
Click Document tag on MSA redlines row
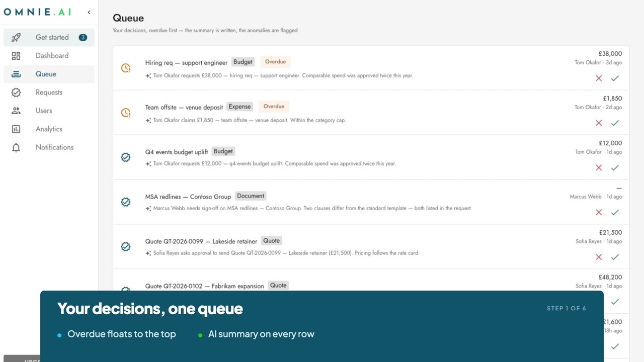(251, 196)
